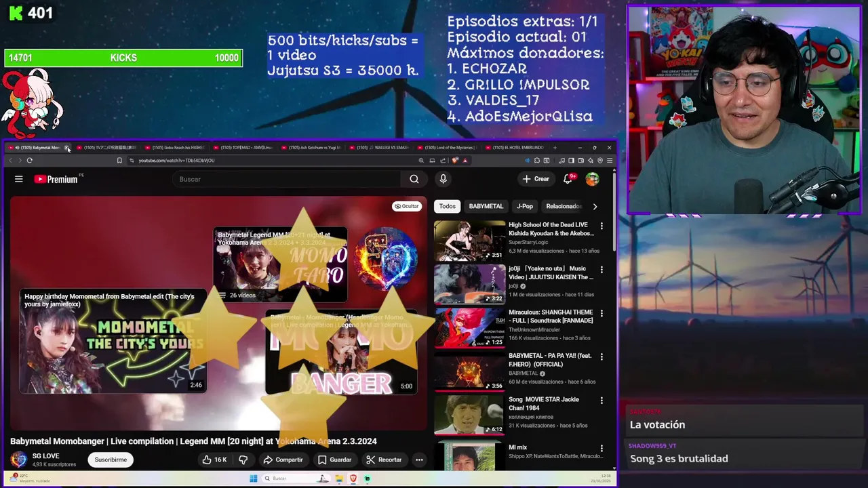Open the account avatar menu

pyautogui.click(x=592, y=179)
